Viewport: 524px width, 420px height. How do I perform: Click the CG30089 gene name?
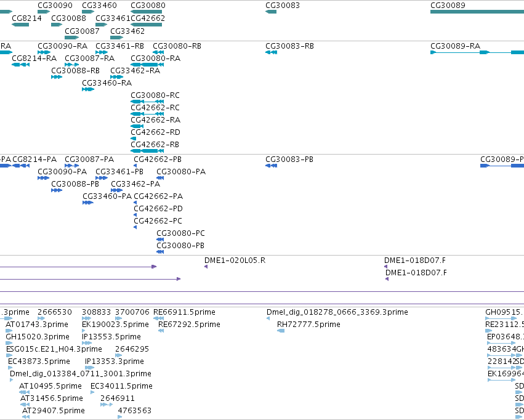coord(448,6)
